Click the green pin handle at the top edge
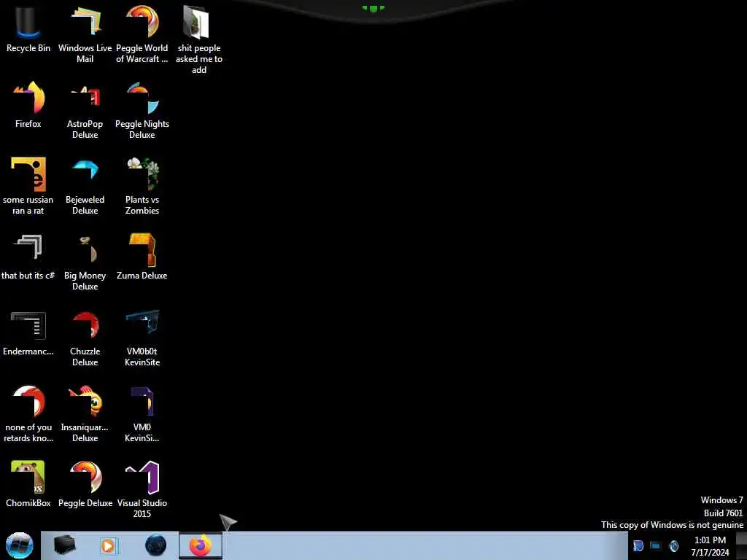 click(x=373, y=8)
